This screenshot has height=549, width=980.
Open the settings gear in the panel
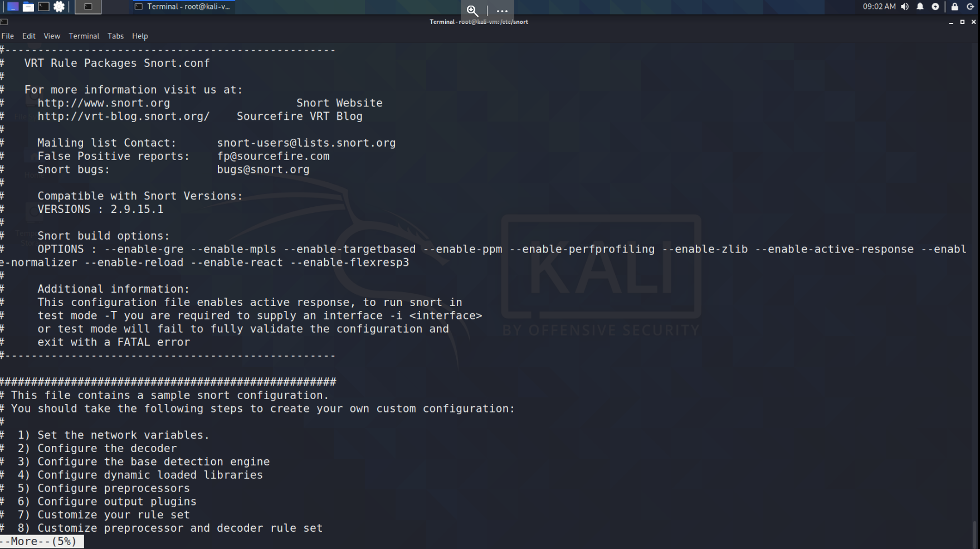point(59,7)
